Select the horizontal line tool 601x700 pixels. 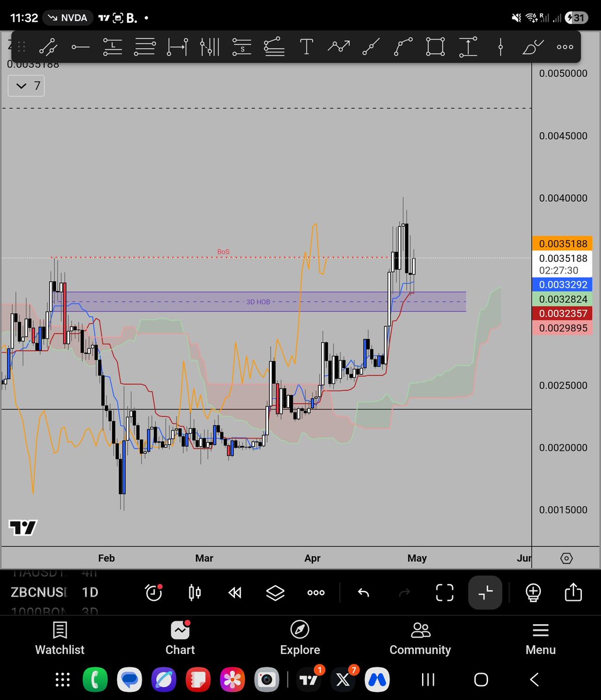pos(80,47)
